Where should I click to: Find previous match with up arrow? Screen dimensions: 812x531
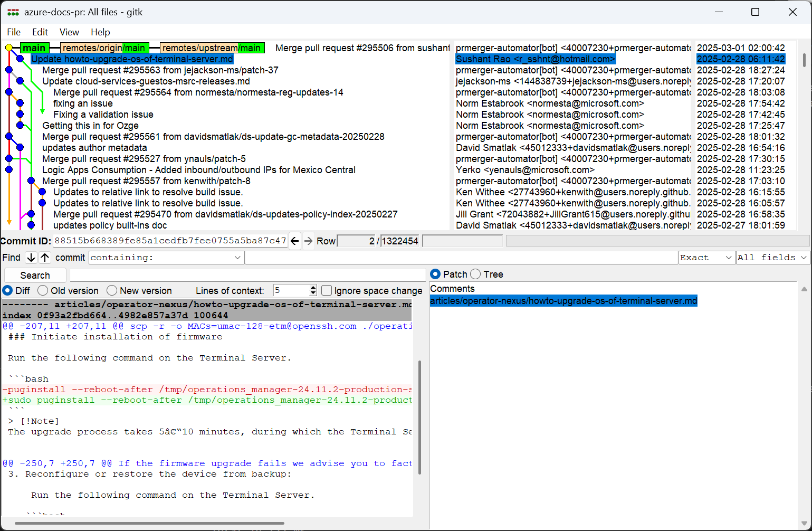(x=45, y=258)
